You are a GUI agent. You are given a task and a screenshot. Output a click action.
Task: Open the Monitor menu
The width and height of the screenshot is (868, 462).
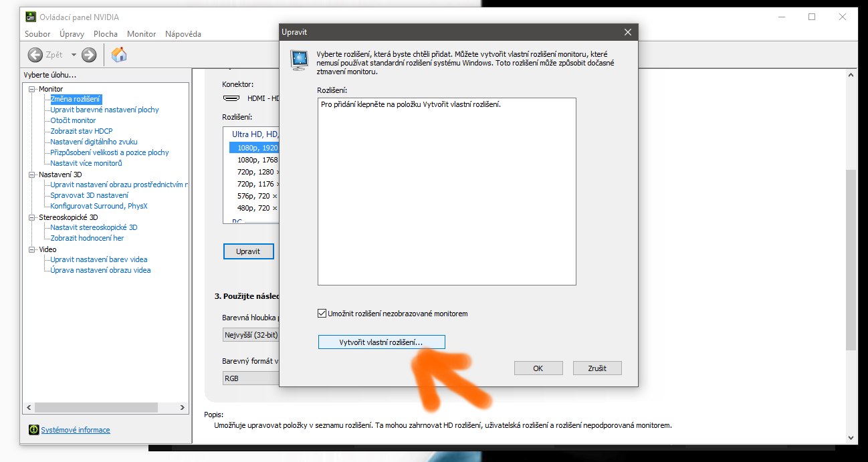click(x=142, y=34)
